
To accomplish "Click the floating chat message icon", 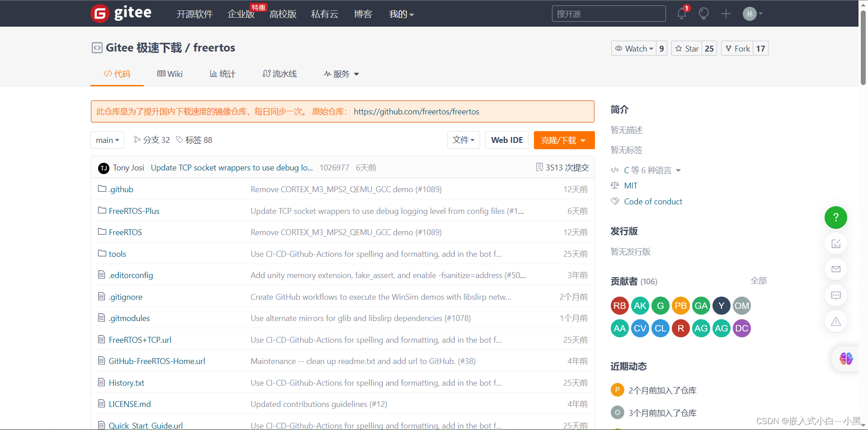I will (836, 295).
